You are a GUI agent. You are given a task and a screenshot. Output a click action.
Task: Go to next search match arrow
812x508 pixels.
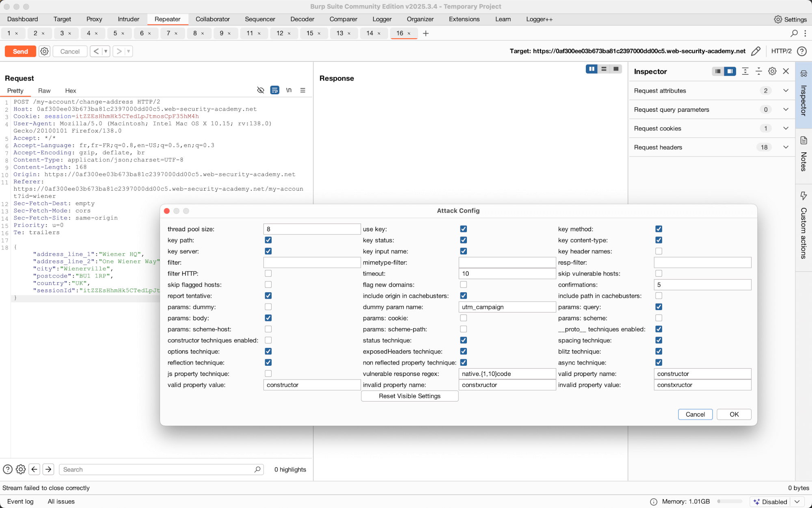tap(48, 469)
